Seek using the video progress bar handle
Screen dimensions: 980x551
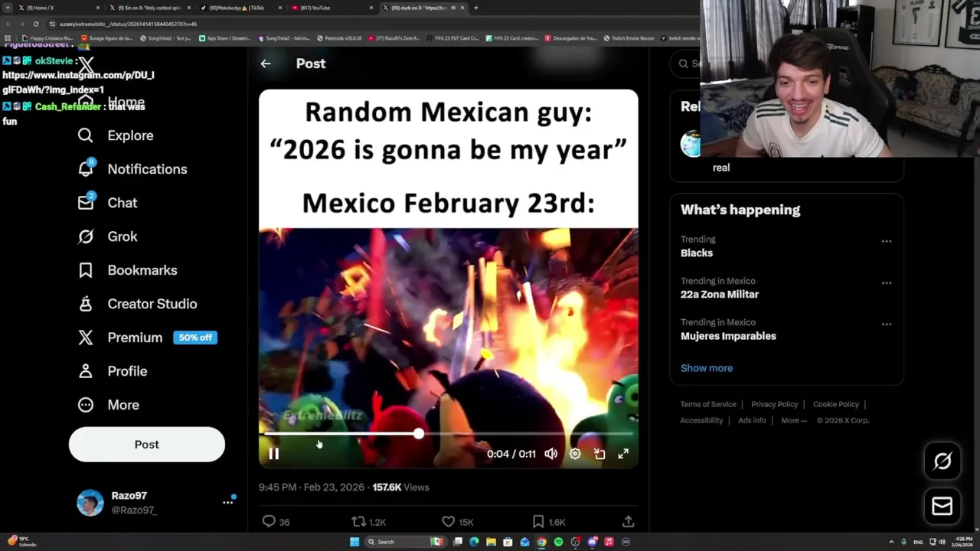[x=419, y=434]
